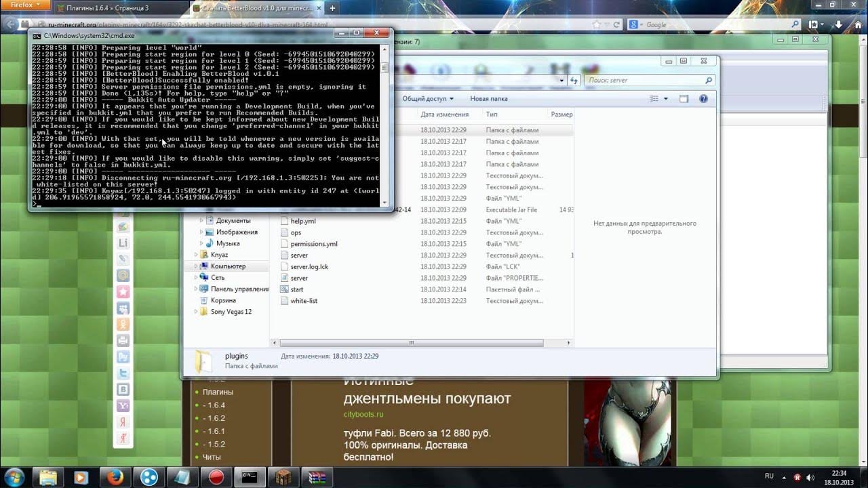The width and height of the screenshot is (868, 488).
Task: Click the search magnifier in Explorer
Action: [x=709, y=80]
